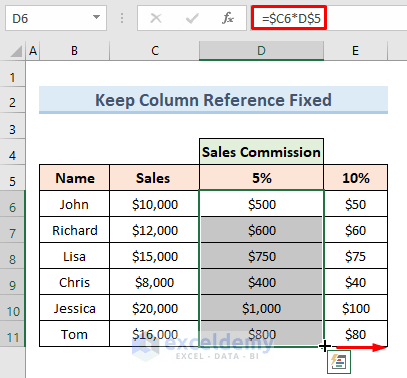The image size is (407, 378).
Task: Select row 9 header
Action: tap(13, 282)
